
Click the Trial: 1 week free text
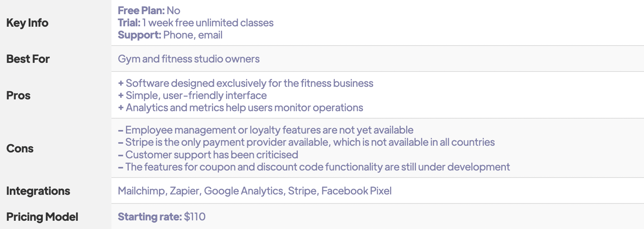coord(195,23)
